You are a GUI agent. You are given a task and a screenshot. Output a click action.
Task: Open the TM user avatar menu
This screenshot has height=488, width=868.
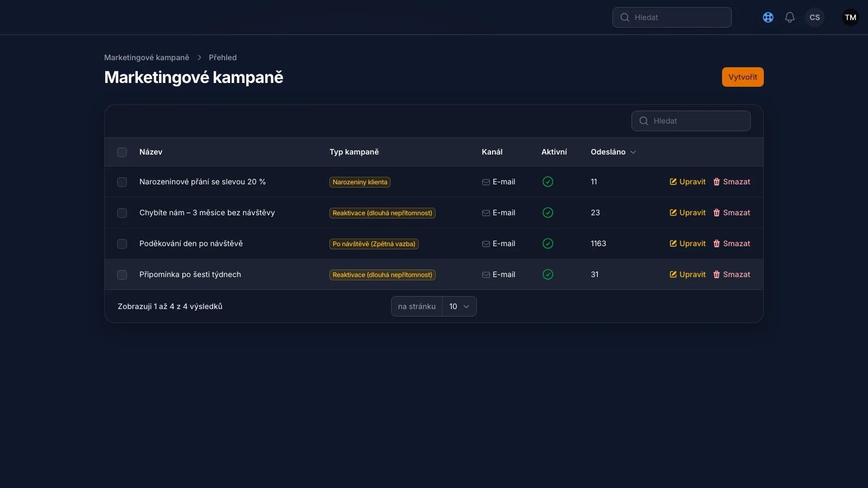tap(851, 17)
